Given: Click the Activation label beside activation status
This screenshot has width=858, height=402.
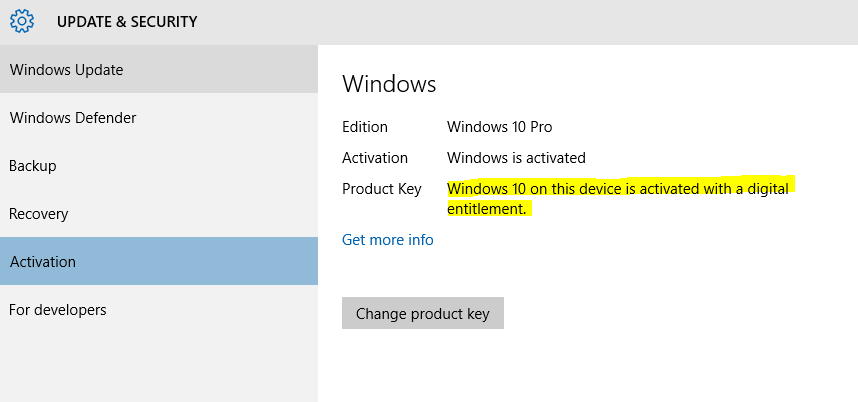Looking at the screenshot, I should pyautogui.click(x=375, y=158).
